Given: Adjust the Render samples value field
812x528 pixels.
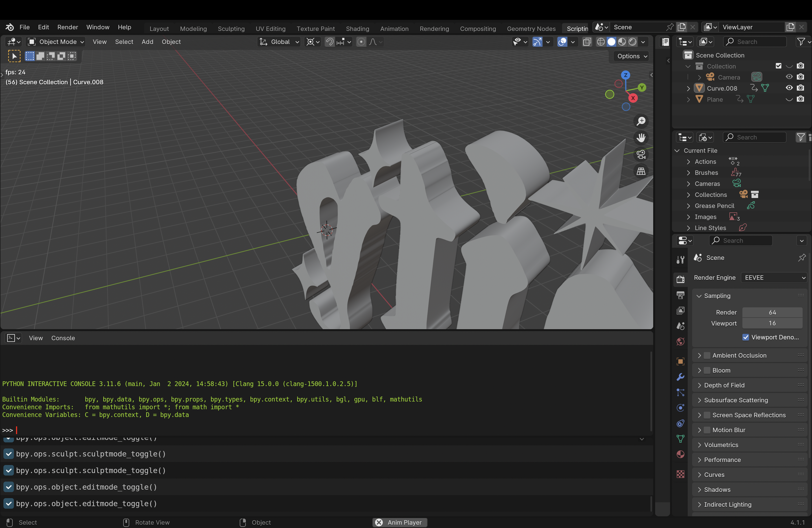Looking at the screenshot, I should click(772, 312).
